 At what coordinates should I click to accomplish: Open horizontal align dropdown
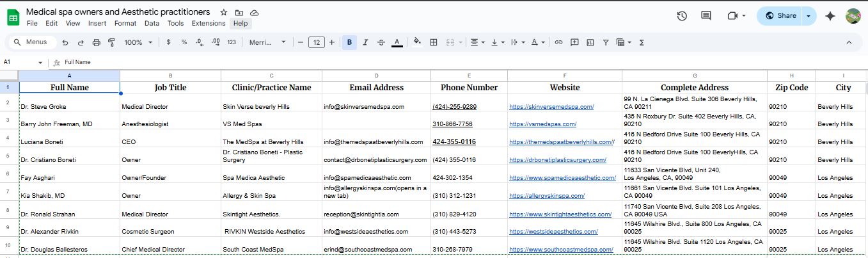point(477,42)
